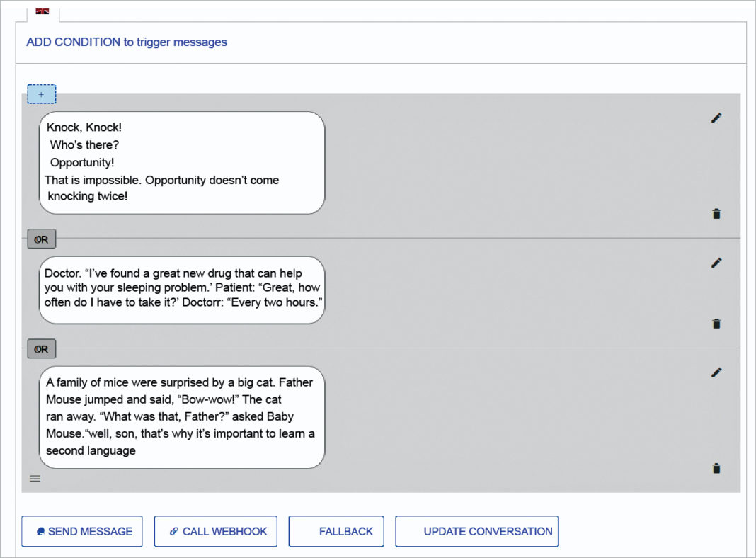Edit the Doctor sleeping-problem joke message

point(716,263)
